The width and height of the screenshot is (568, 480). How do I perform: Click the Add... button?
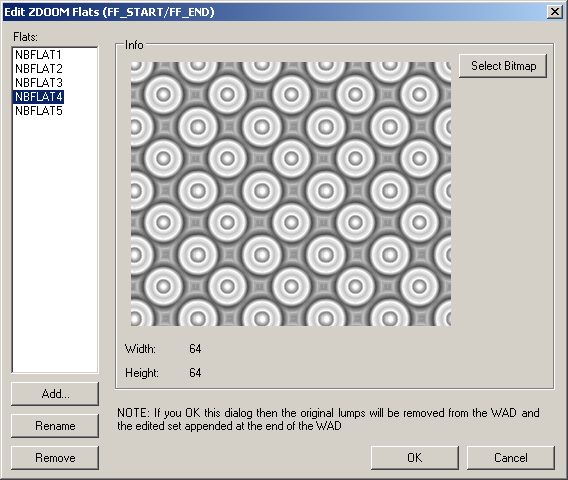(x=55, y=394)
